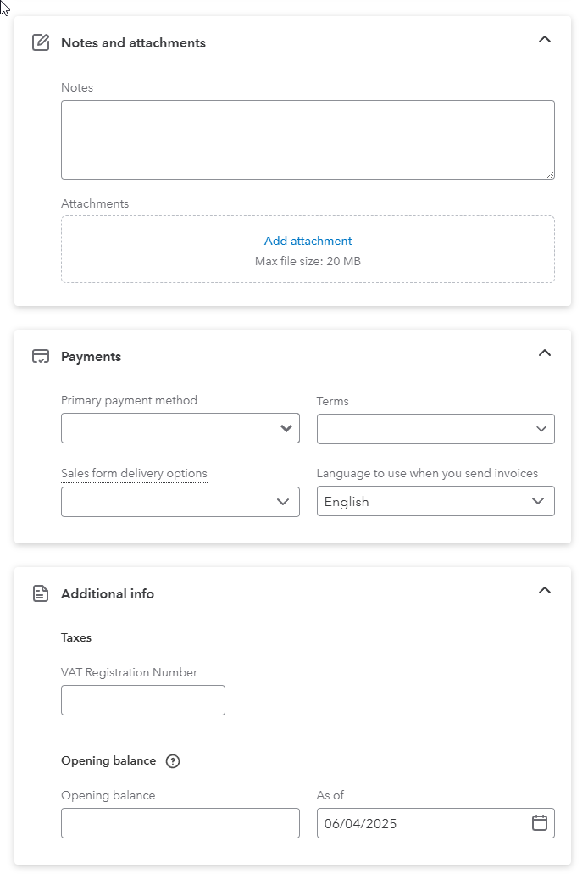
Task: Change the invoice language from English
Action: [x=435, y=500]
